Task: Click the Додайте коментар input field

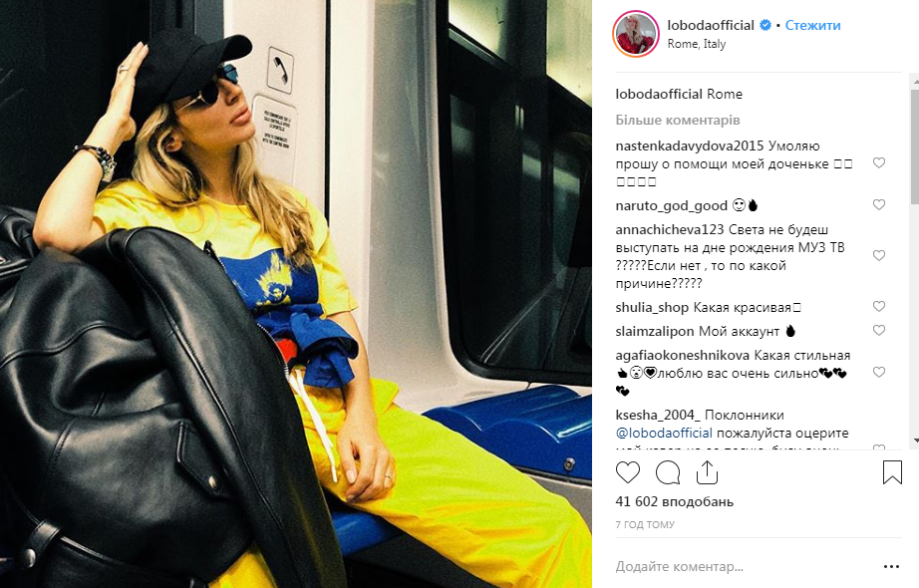Action: click(x=745, y=566)
